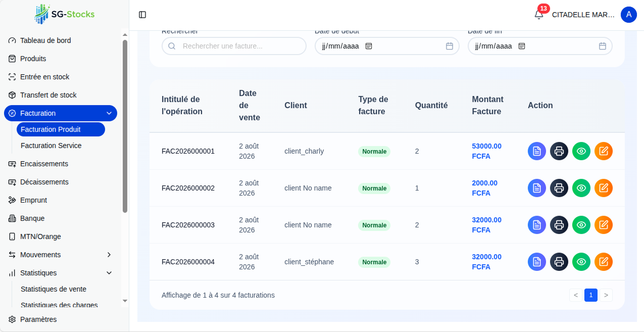
Task: Click Montant Facture column header
Action: (x=488, y=106)
